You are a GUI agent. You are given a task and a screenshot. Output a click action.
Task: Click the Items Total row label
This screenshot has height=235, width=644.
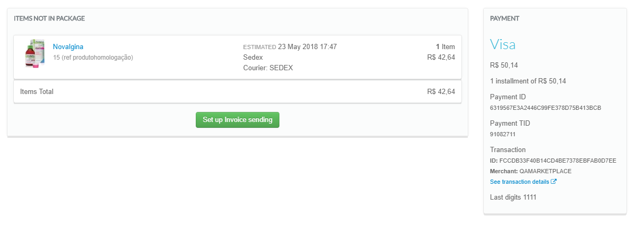(x=37, y=91)
